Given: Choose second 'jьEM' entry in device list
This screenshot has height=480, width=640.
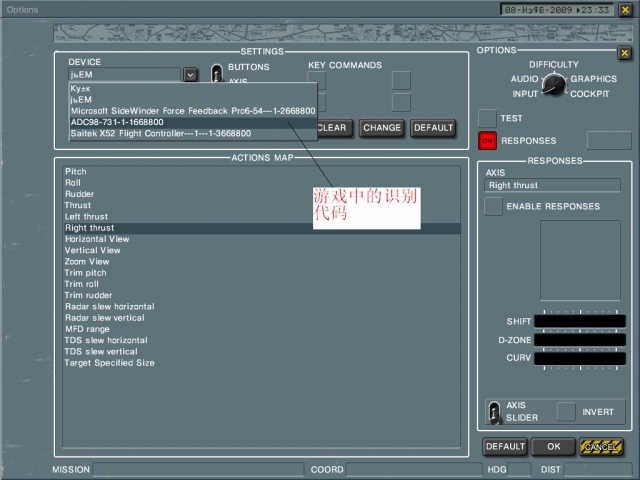Looking at the screenshot, I should pos(193,100).
